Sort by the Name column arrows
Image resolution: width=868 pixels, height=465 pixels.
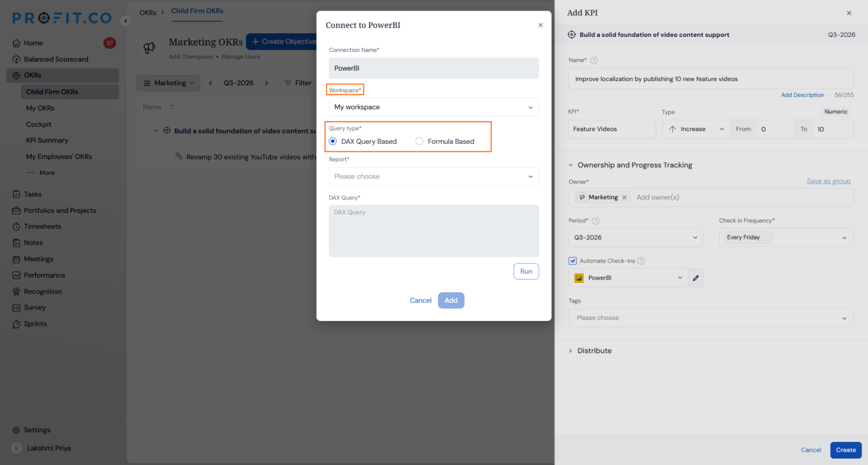coord(172,107)
